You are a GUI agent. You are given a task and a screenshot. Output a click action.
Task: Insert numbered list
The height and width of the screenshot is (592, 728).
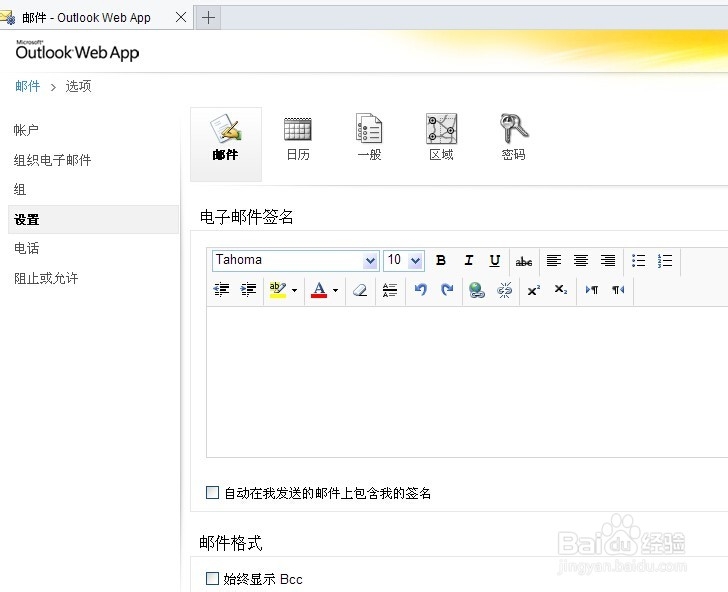[x=665, y=260]
